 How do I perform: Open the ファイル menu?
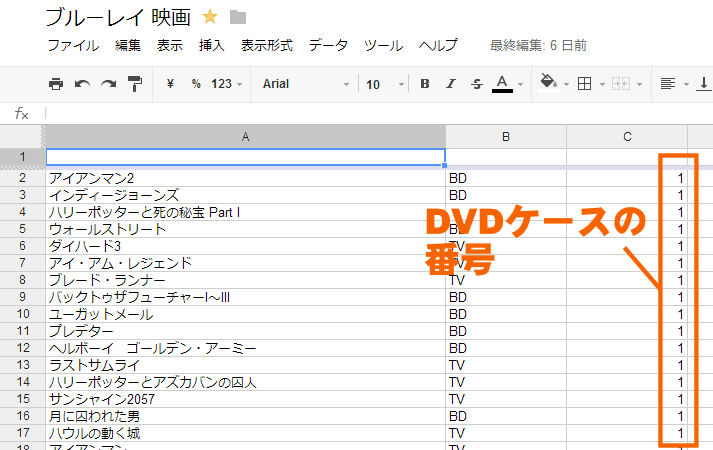pyautogui.click(x=73, y=45)
